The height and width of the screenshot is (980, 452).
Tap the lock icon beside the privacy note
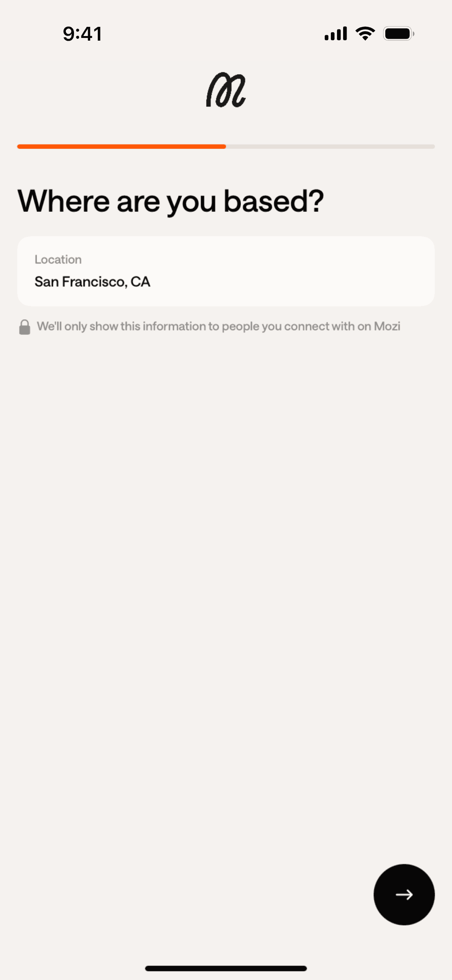pyautogui.click(x=25, y=327)
